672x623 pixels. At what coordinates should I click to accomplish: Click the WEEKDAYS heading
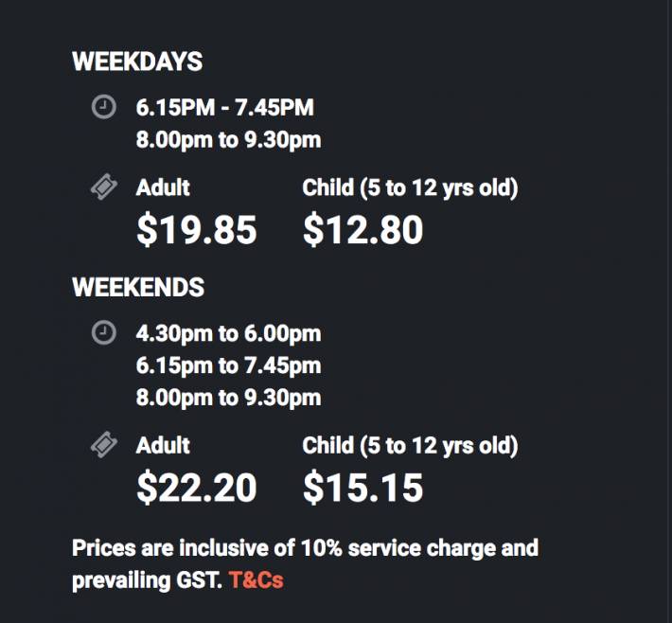(137, 62)
